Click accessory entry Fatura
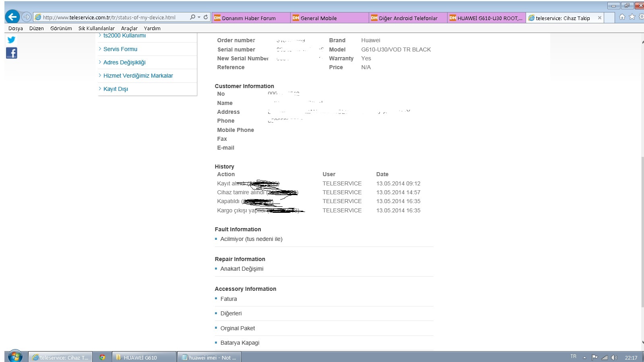 [x=229, y=299]
